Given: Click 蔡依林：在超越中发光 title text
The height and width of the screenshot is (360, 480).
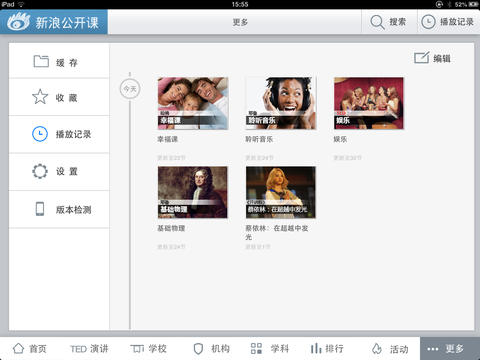Looking at the screenshot, I should point(277,232).
